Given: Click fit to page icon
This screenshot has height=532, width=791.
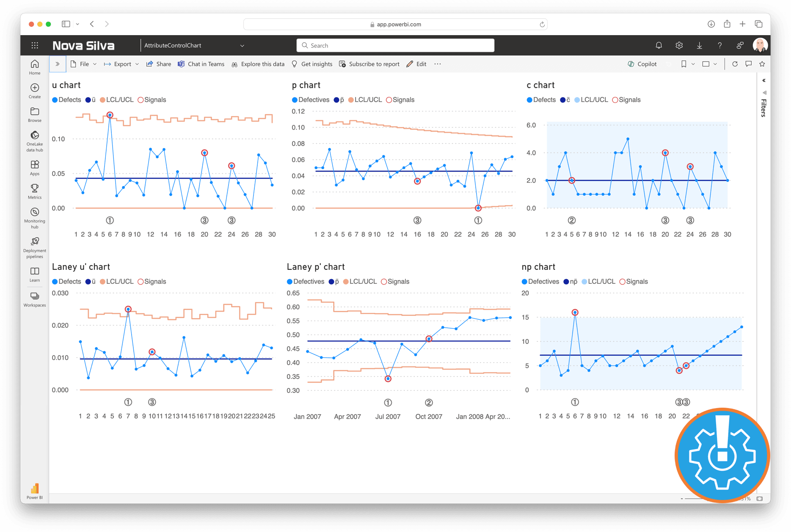Looking at the screenshot, I should 760,499.
